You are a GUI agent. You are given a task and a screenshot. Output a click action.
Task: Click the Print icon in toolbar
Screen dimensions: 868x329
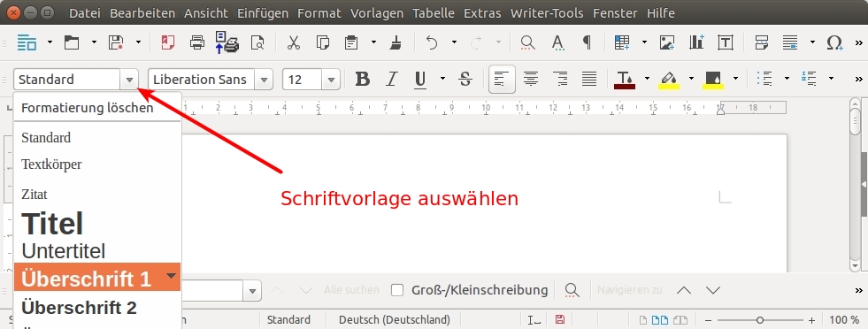[x=197, y=42]
